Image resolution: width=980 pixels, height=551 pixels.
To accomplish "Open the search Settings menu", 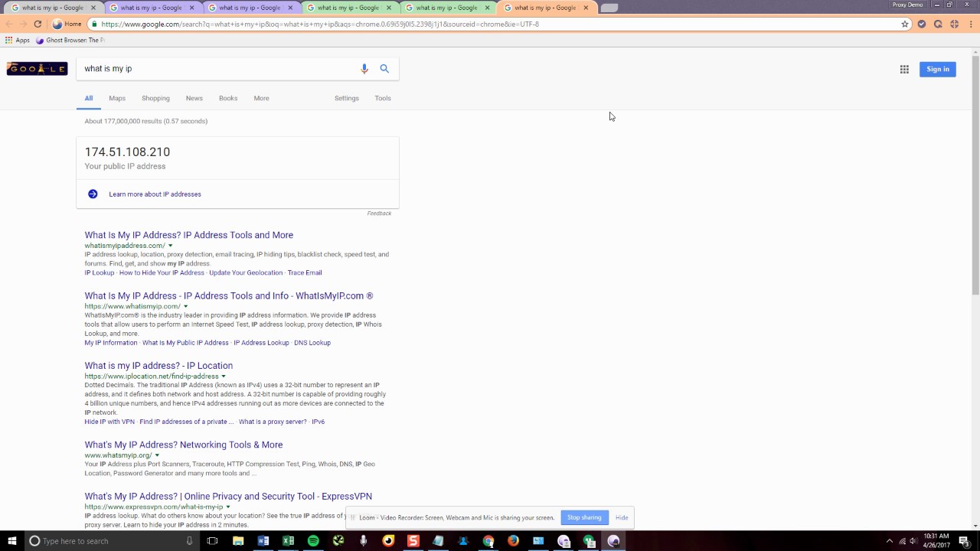I will point(347,98).
